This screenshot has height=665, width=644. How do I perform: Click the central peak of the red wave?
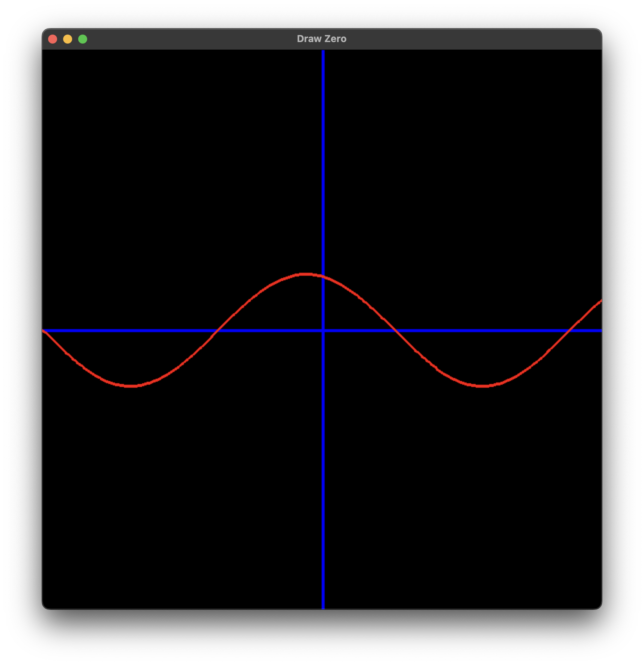tap(306, 275)
